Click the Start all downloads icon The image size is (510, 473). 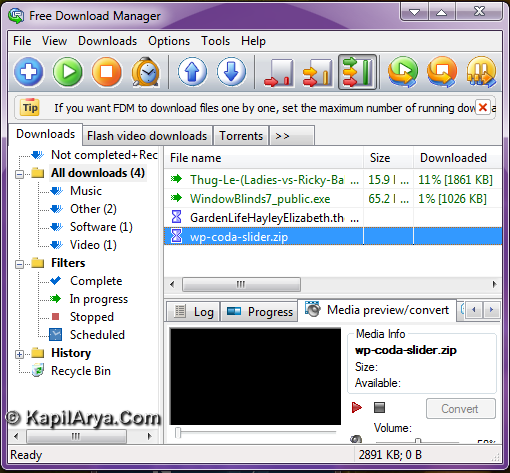point(403,72)
